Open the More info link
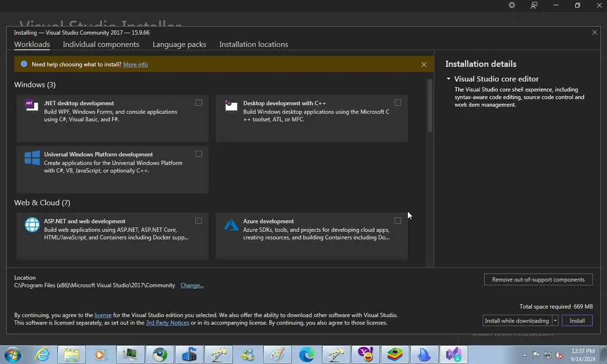The height and width of the screenshot is (364, 607). click(x=136, y=64)
